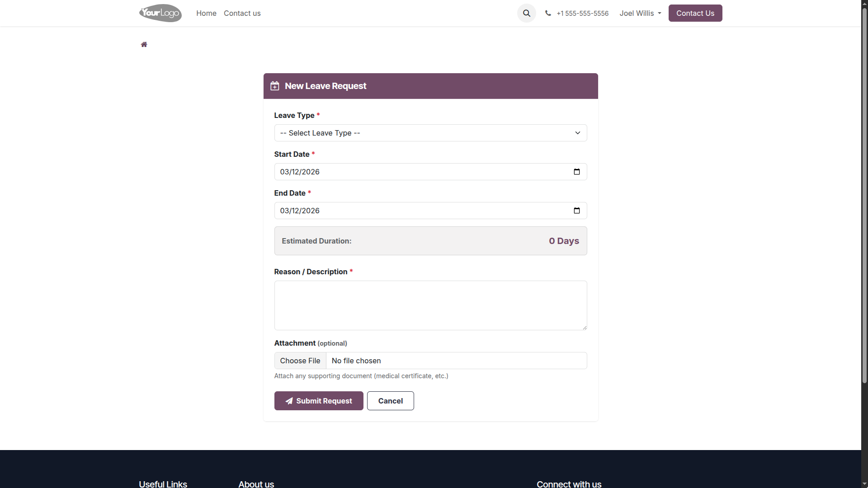Submit the leave request
Viewport: 868px width, 488px height.
click(x=319, y=401)
